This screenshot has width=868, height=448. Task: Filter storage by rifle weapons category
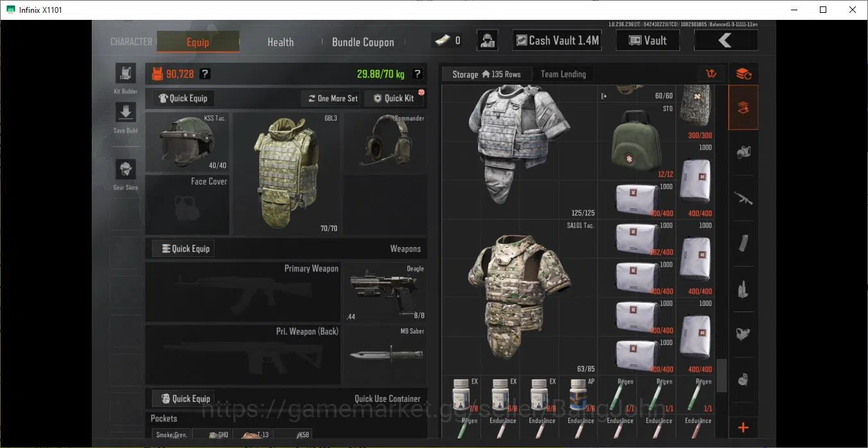coord(744,199)
